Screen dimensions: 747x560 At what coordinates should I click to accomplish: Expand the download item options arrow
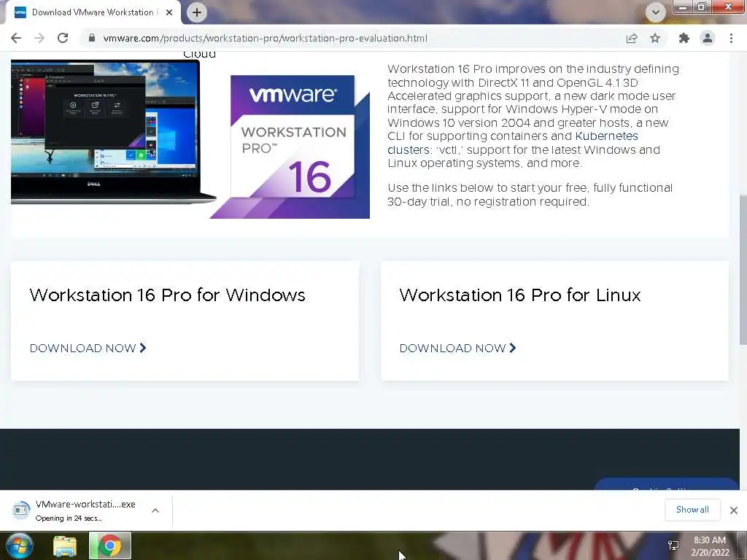(155, 510)
